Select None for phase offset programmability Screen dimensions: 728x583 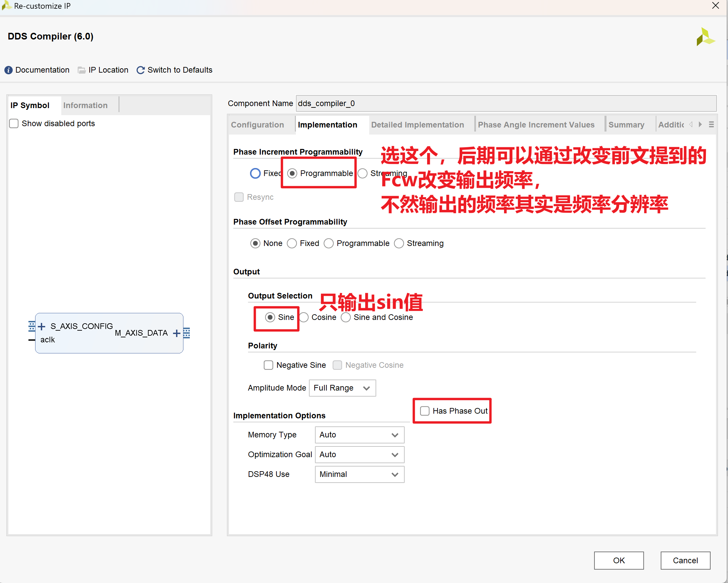click(x=255, y=243)
